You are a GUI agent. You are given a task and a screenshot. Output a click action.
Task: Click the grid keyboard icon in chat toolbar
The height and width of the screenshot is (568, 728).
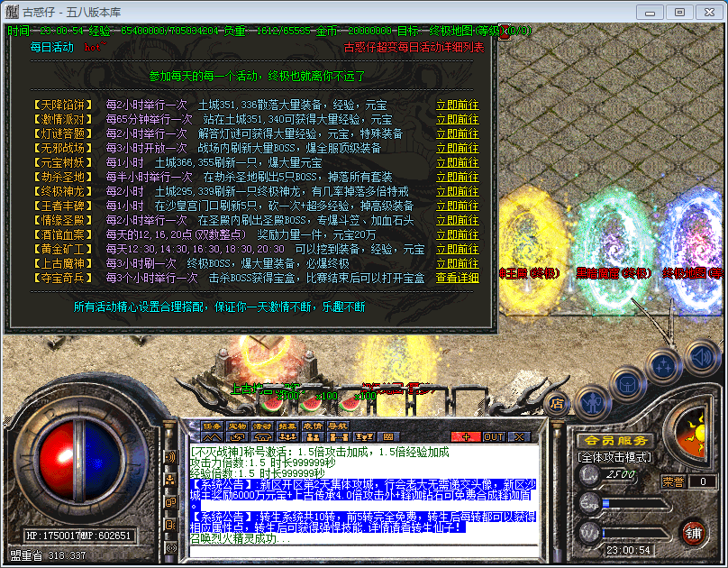tap(388, 437)
